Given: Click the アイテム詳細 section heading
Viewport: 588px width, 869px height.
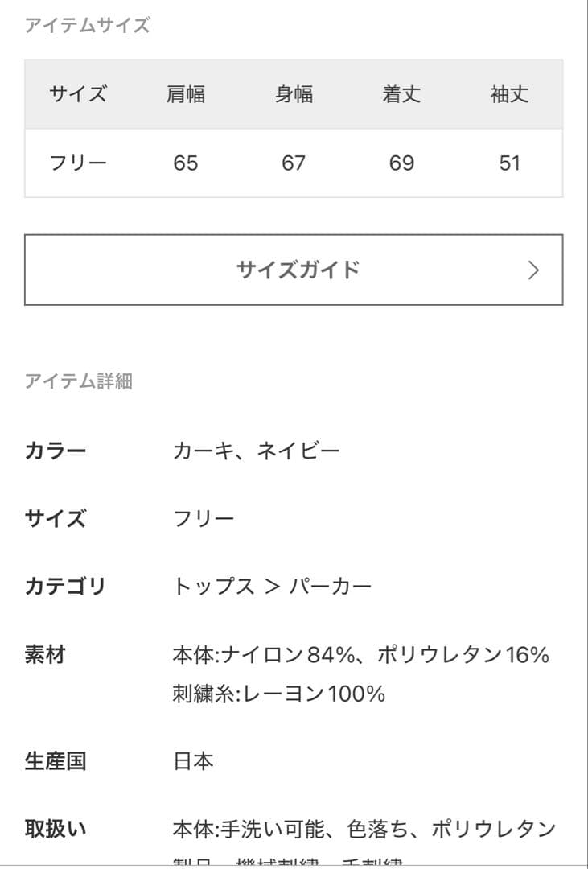Looking at the screenshot, I should [78, 381].
